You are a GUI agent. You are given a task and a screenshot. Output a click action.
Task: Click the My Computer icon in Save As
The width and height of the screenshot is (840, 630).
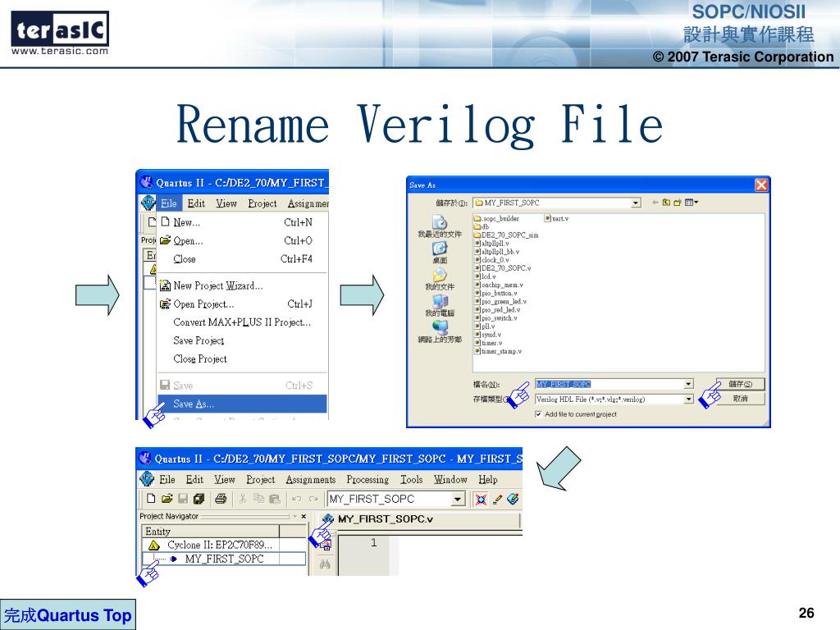[x=440, y=301]
